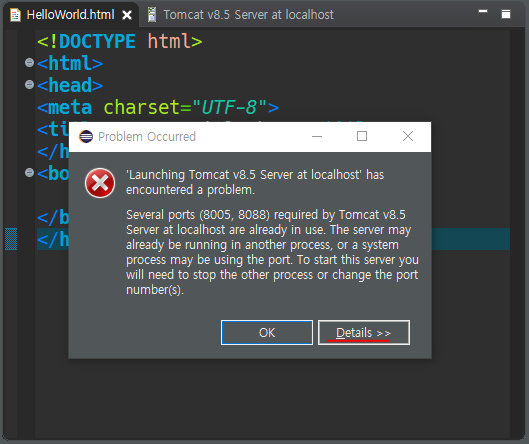Click the Eclipse icon in dialog title
Screen dimensions: 529x444
point(86,136)
